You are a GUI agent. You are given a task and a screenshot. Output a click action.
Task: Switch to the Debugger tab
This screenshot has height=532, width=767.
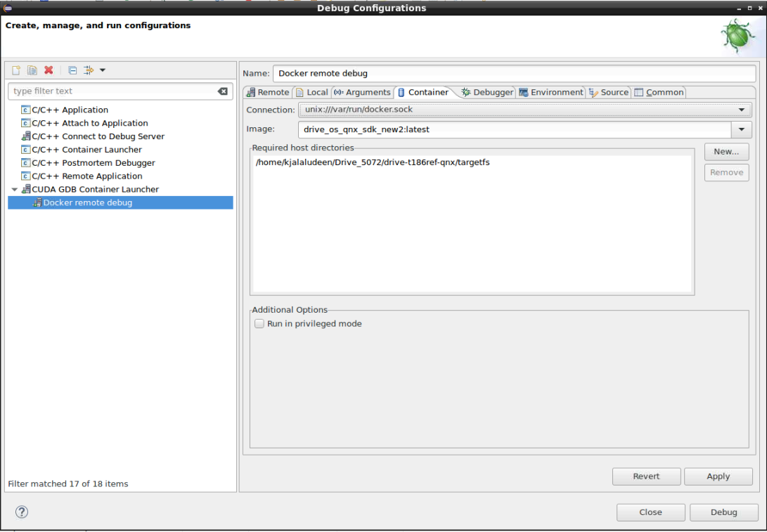pyautogui.click(x=489, y=91)
